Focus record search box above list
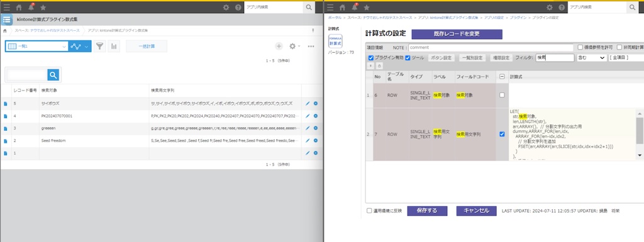The height and width of the screenshot is (242, 644). tap(27, 75)
